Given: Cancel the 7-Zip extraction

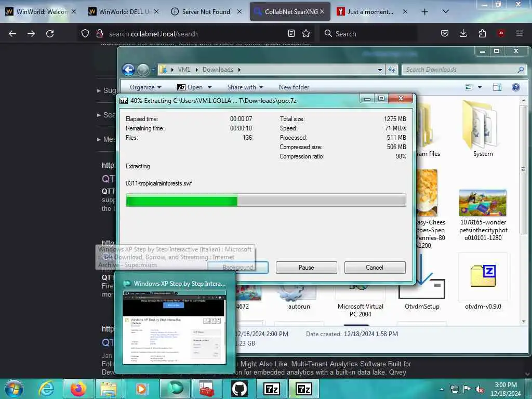Looking at the screenshot, I should (375, 268).
